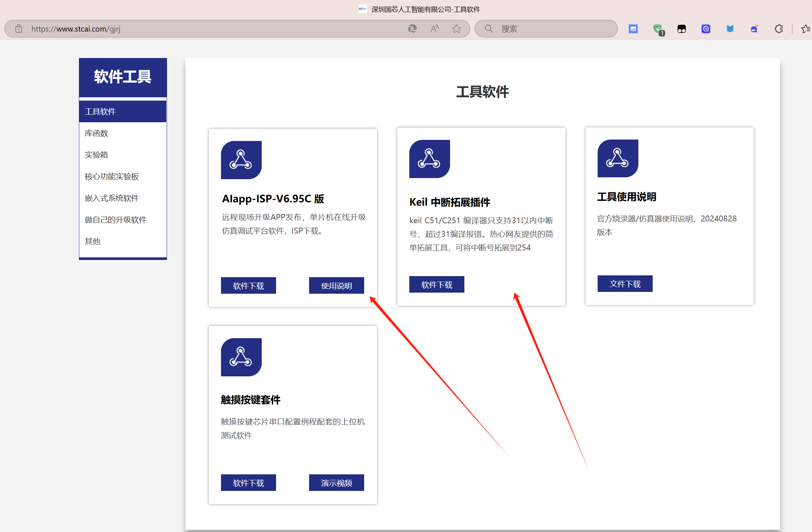The image size is (812, 532).
Task: Click the Keil 中断拓展插件 card icon
Action: tap(429, 159)
